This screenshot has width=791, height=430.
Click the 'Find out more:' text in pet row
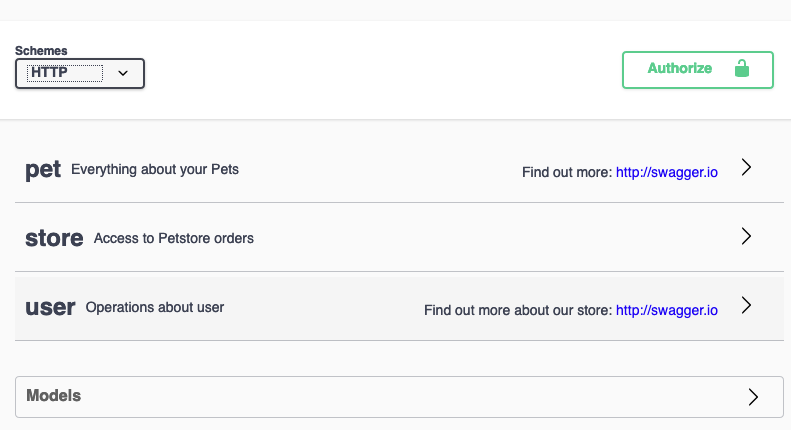tap(567, 172)
